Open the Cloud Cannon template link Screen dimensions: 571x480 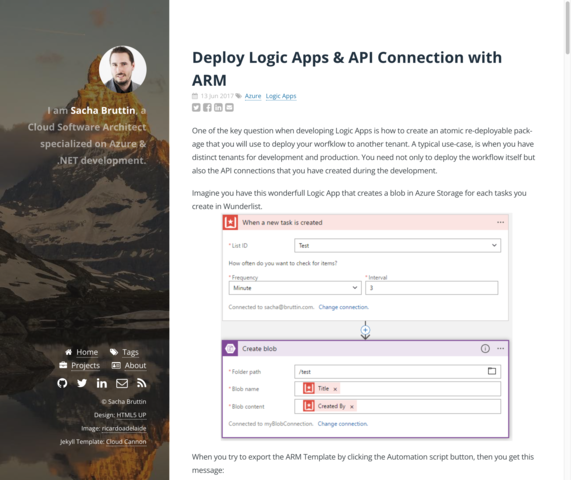click(126, 442)
